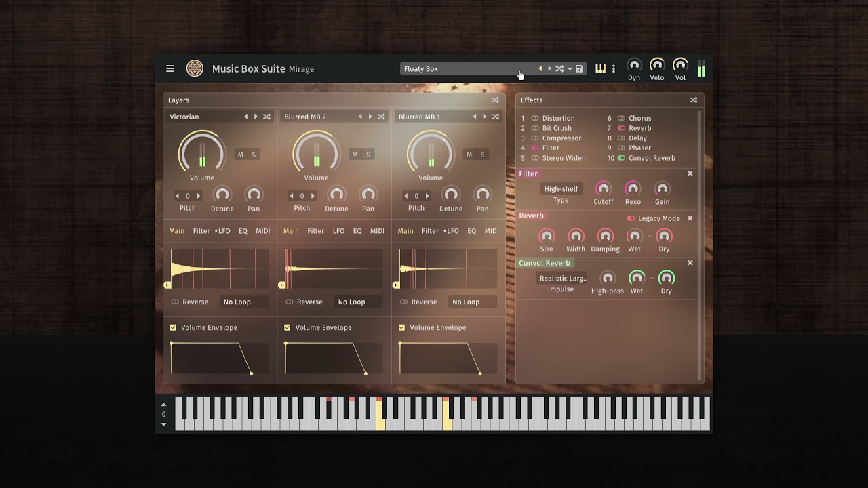Go to the previous preset arrow

540,68
